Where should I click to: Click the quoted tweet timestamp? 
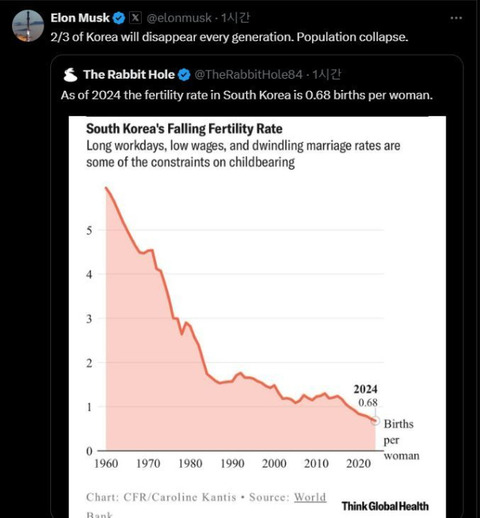click(x=326, y=75)
